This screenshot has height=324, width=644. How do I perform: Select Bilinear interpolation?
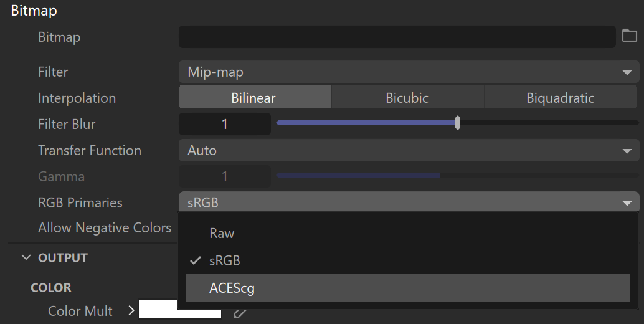(x=254, y=98)
